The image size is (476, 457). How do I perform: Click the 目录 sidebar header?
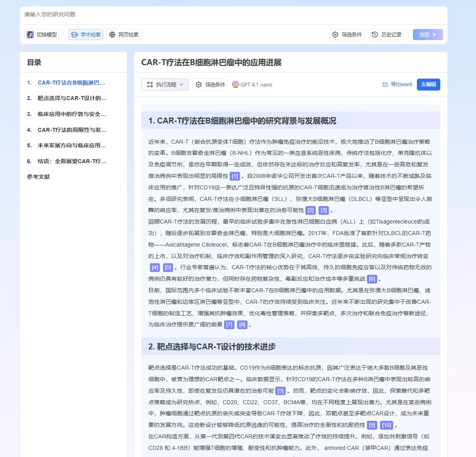click(34, 62)
